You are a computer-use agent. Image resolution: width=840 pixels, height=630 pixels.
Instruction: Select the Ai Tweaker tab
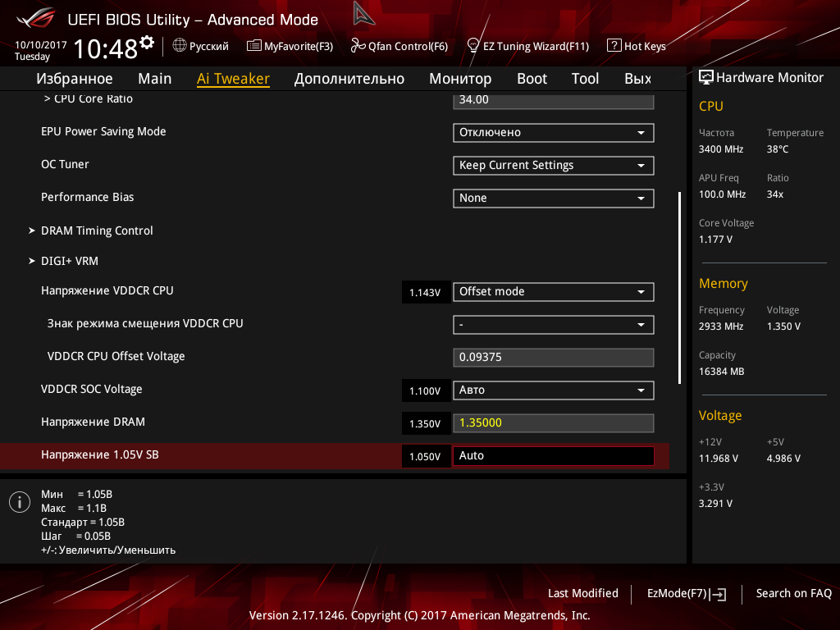233,79
